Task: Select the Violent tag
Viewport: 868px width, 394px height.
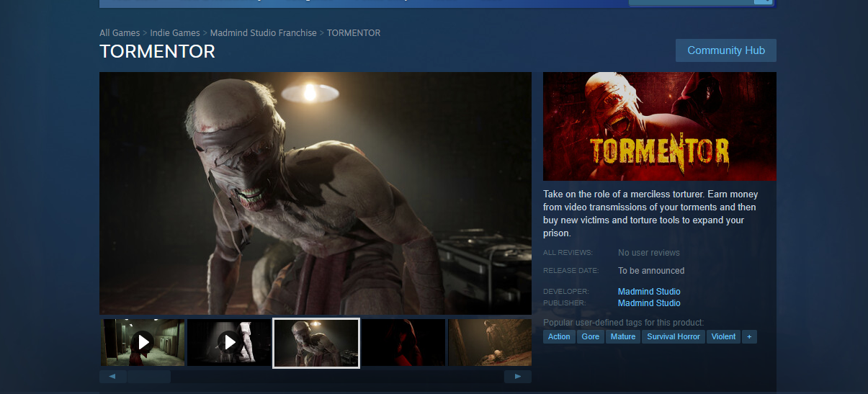Action: click(723, 336)
